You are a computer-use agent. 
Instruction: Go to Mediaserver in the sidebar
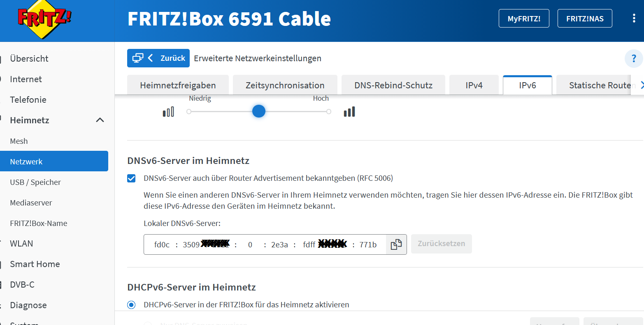[x=31, y=203]
